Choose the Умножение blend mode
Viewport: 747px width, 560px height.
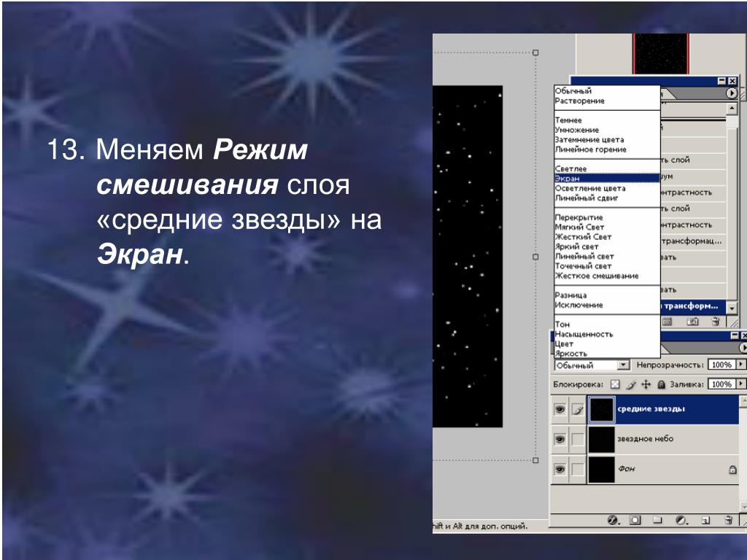[x=606, y=130]
